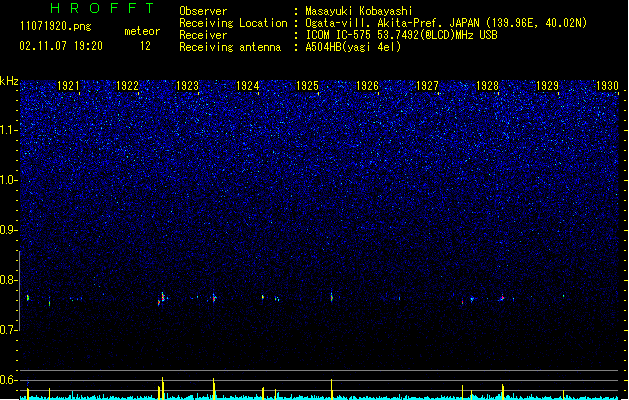629x400 pixels.
Task: Click the Receiving Location label
Action: (233, 23)
